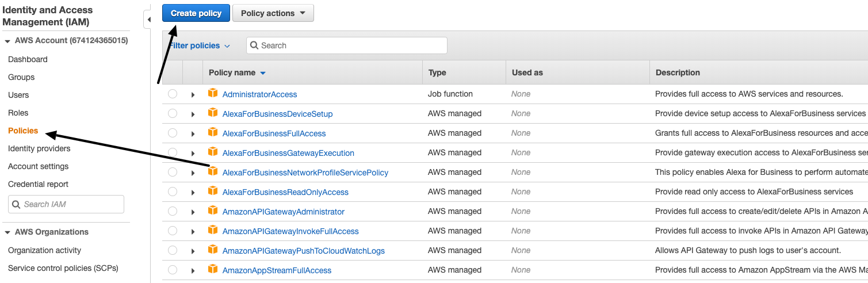868x283 pixels.
Task: Select the AlexaForBusinessFullAccess radio button
Action: click(173, 133)
